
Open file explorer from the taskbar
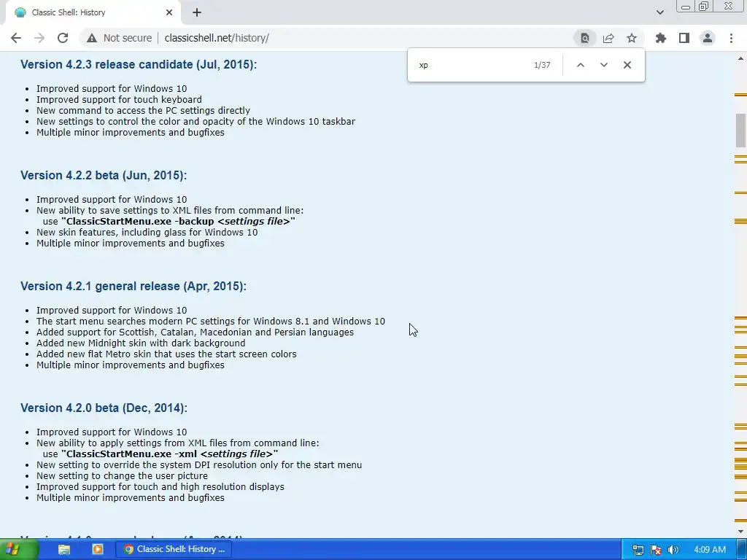tap(64, 549)
